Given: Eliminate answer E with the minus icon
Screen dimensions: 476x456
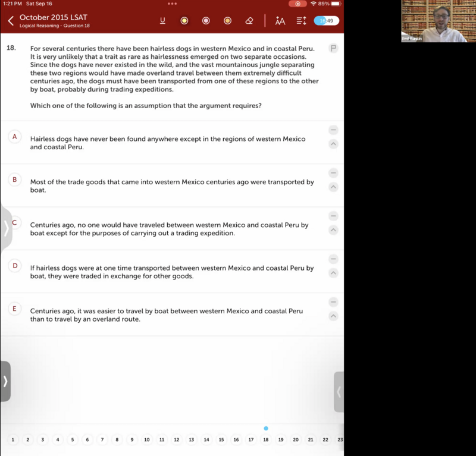Looking at the screenshot, I should click(x=333, y=302).
